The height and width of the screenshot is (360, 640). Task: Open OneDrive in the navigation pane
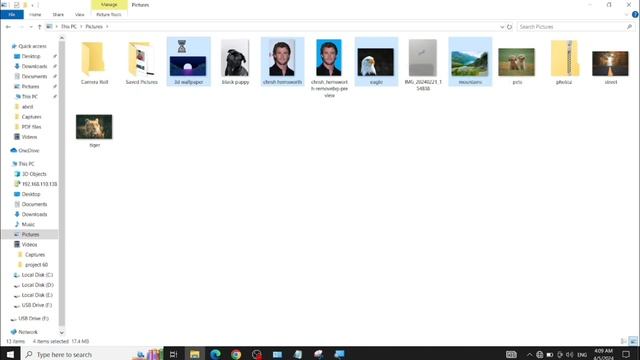click(25, 150)
